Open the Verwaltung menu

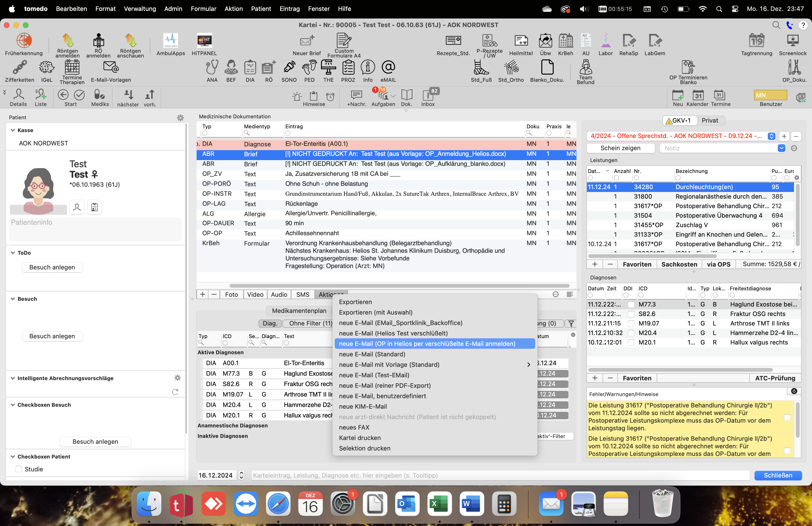(x=140, y=9)
